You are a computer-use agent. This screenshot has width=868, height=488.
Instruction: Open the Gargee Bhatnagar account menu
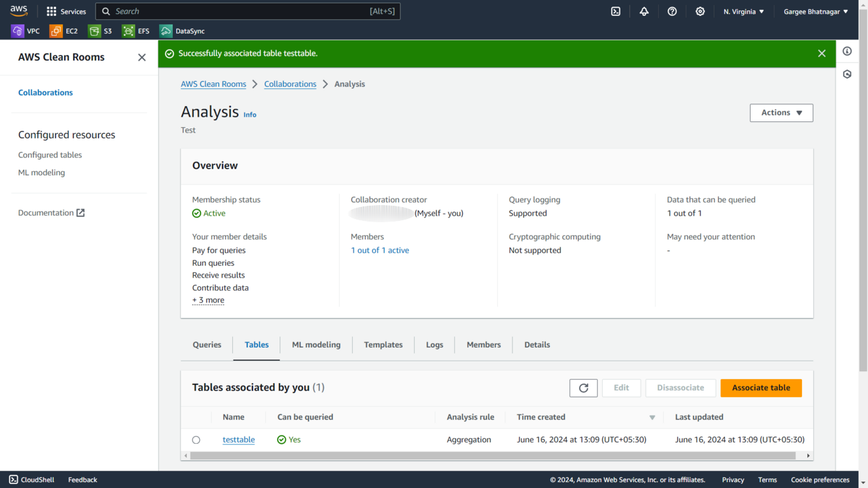[x=816, y=11]
